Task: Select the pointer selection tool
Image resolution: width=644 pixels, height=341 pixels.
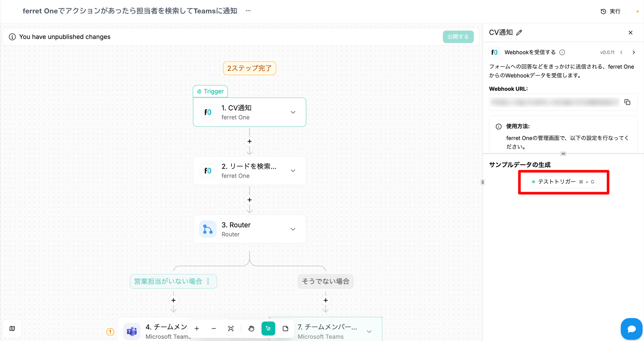Action: point(268,328)
